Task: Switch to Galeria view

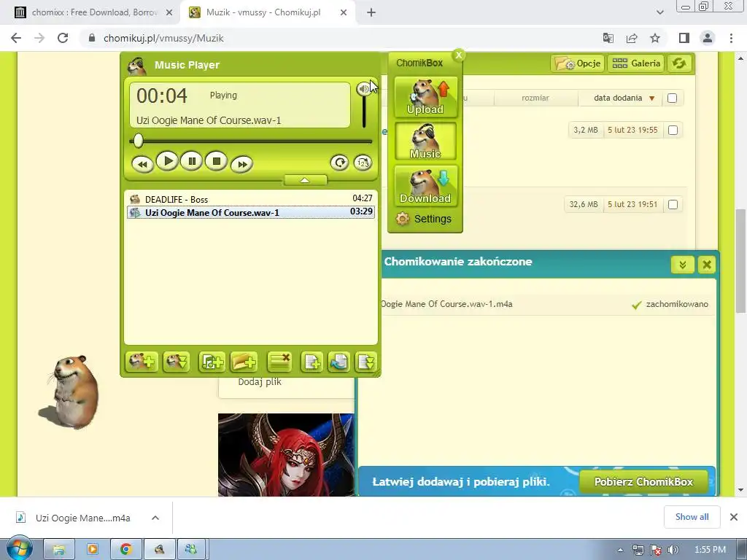Action: (636, 63)
